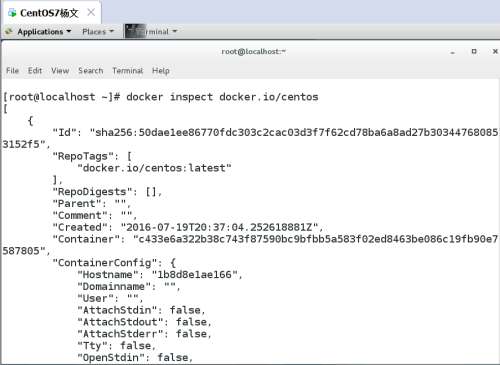Maximize the root@localhost terminal window

pos(474,51)
